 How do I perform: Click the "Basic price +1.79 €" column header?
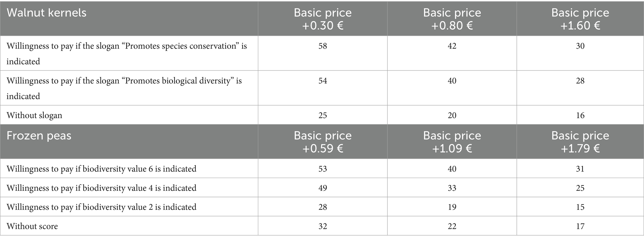coord(580,142)
